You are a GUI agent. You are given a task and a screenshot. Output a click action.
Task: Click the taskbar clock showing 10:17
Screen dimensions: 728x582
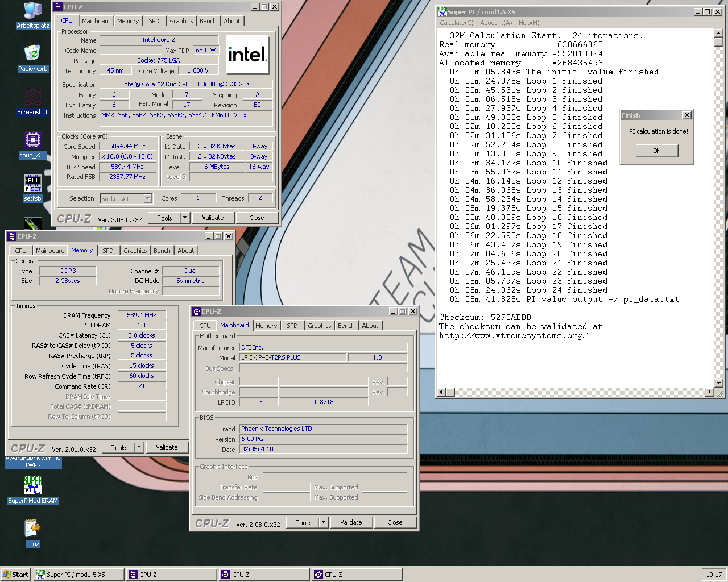(714, 575)
